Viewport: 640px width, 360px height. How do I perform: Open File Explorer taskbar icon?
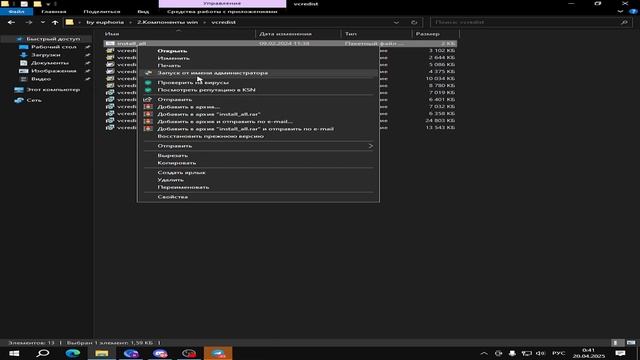(102, 353)
